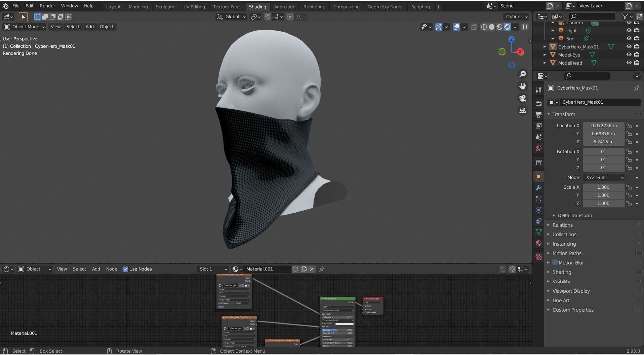Click the viewport zoom magnifier gizmo
The width and height of the screenshot is (644, 355).
coord(522,74)
